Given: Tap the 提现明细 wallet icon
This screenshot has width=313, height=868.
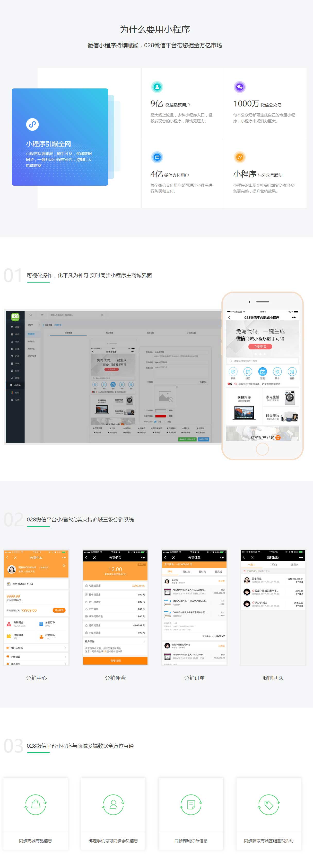Looking at the screenshot, I should click(9, 637).
